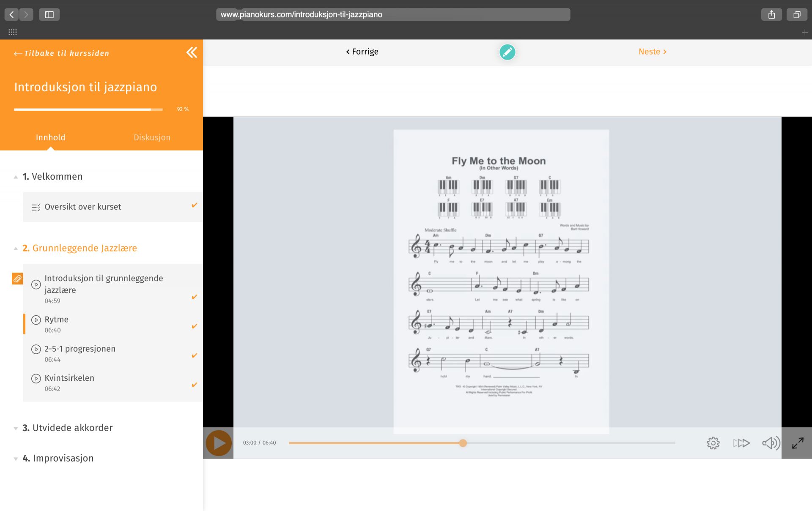This screenshot has width=812, height=511.
Task: Open the 2-5-1 progresjonen lesson
Action: [x=113, y=353]
